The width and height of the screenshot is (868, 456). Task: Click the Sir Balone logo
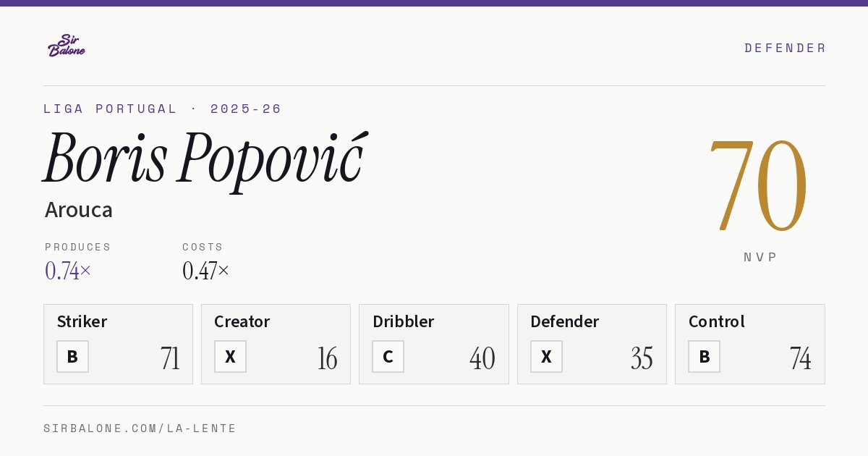coord(67,46)
